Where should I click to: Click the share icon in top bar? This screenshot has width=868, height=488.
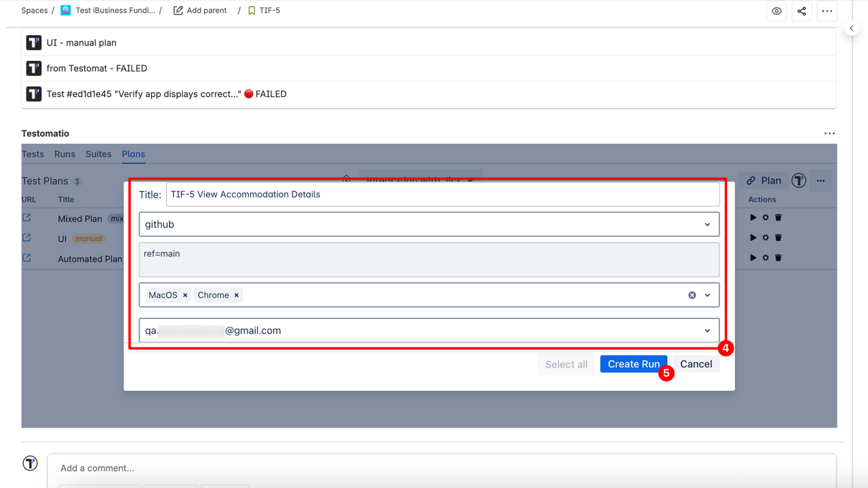coord(802,11)
